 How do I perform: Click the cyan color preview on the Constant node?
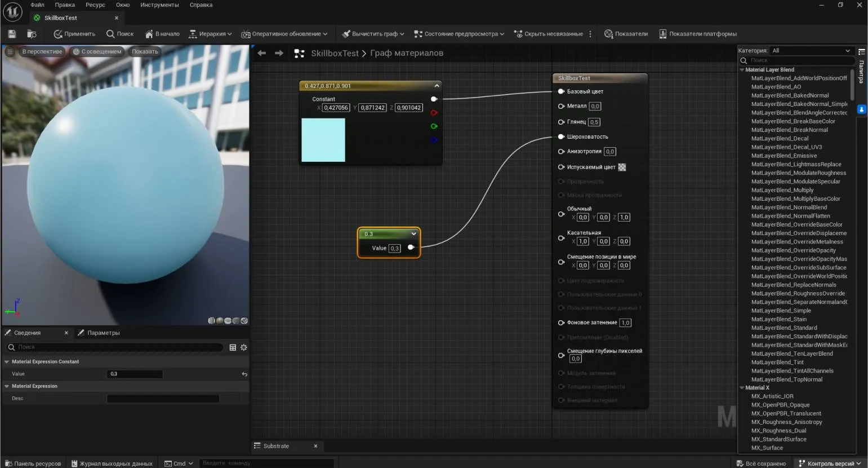323,140
